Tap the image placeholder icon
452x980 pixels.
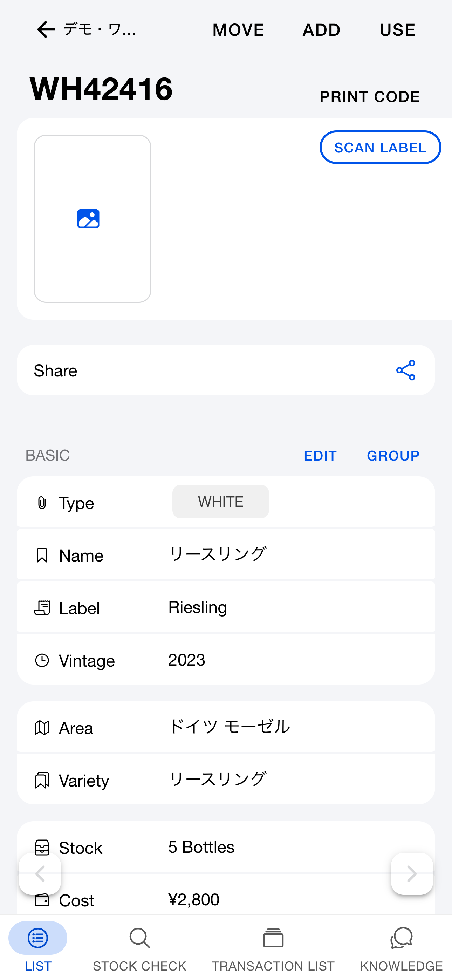(x=88, y=219)
